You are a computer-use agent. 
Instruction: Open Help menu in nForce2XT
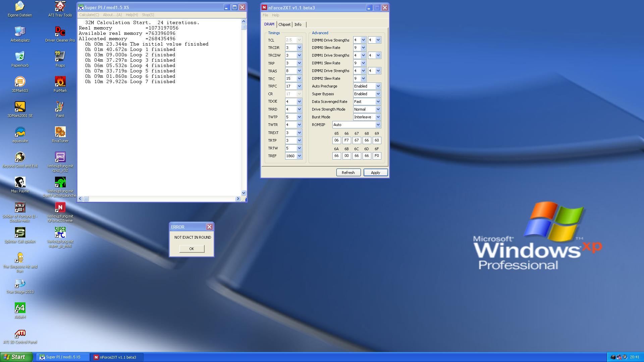(x=275, y=15)
